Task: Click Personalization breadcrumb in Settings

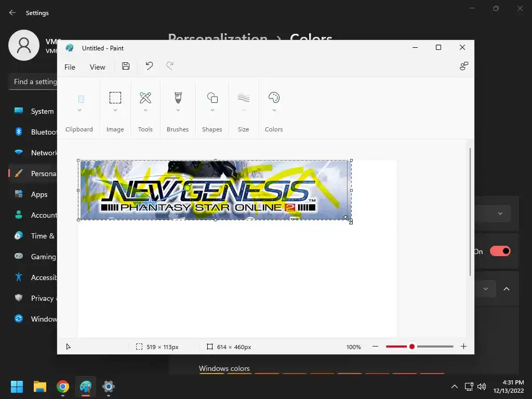Action: click(218, 37)
